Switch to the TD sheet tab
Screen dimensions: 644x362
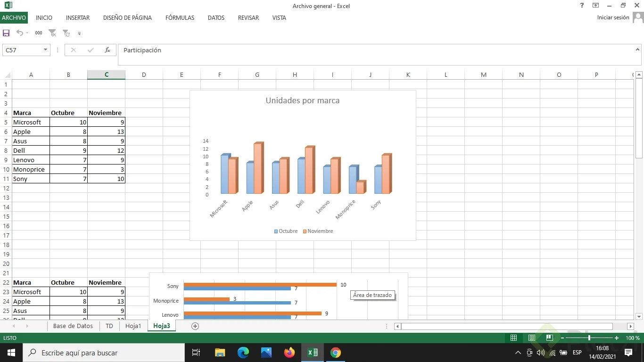point(109,326)
